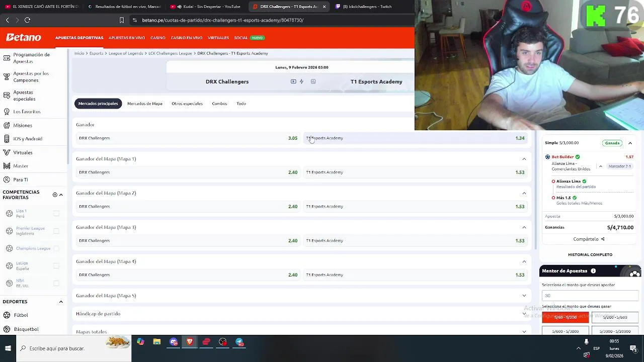Image resolution: width=644 pixels, height=362 pixels.
Task: Open Brave browser taskbar icon
Action: (190, 342)
